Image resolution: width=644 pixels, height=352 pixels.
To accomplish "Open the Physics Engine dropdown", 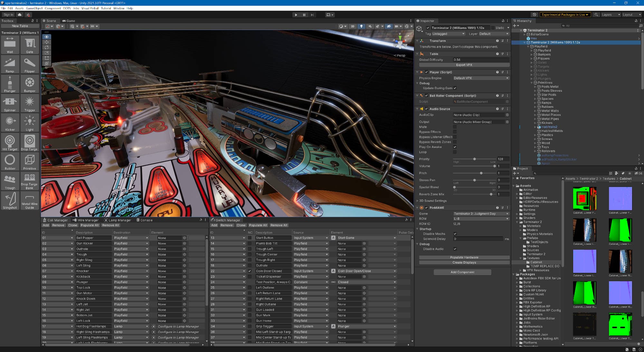I will click(x=480, y=78).
